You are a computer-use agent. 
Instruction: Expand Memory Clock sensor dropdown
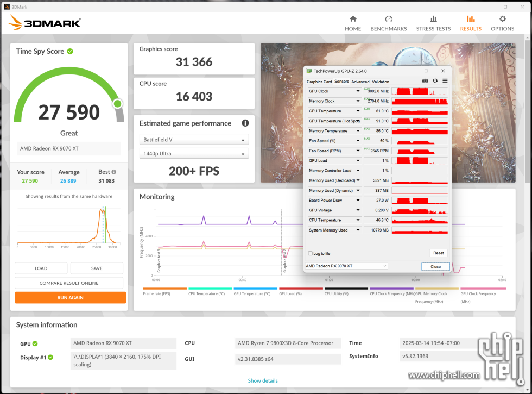coord(358,101)
